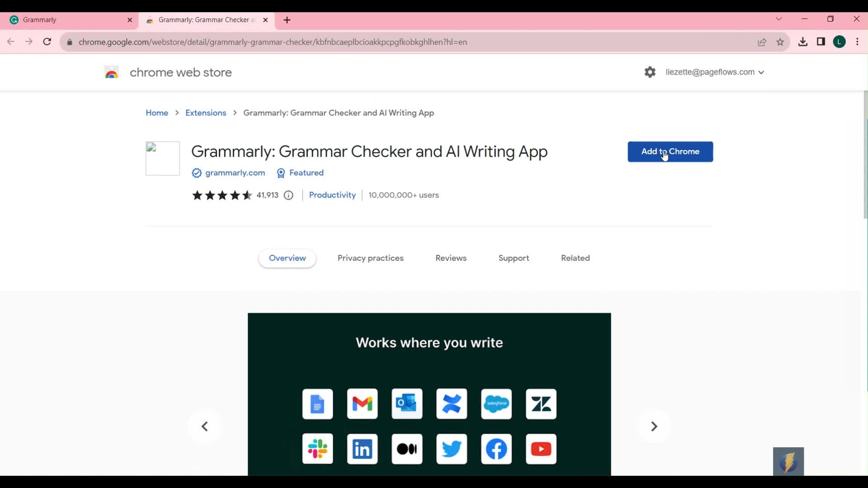This screenshot has width=868, height=488.
Task: Click the Facebook icon in the slide
Action: [496, 449]
